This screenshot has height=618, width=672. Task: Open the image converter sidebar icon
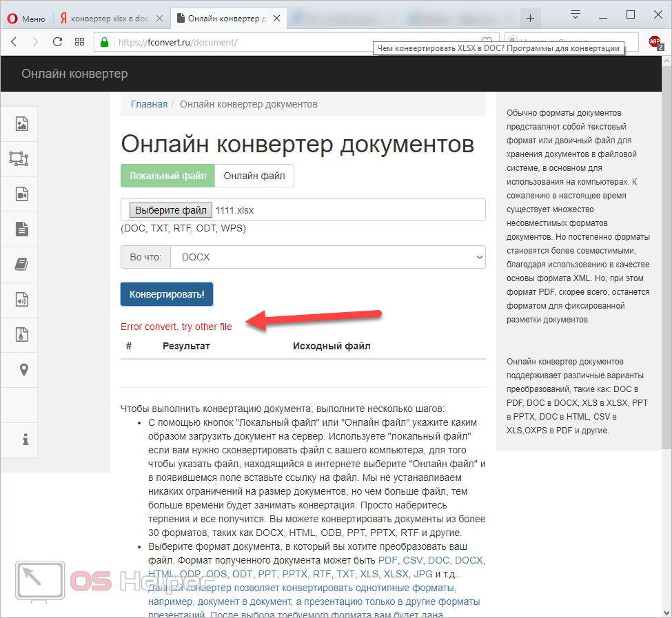(22, 124)
